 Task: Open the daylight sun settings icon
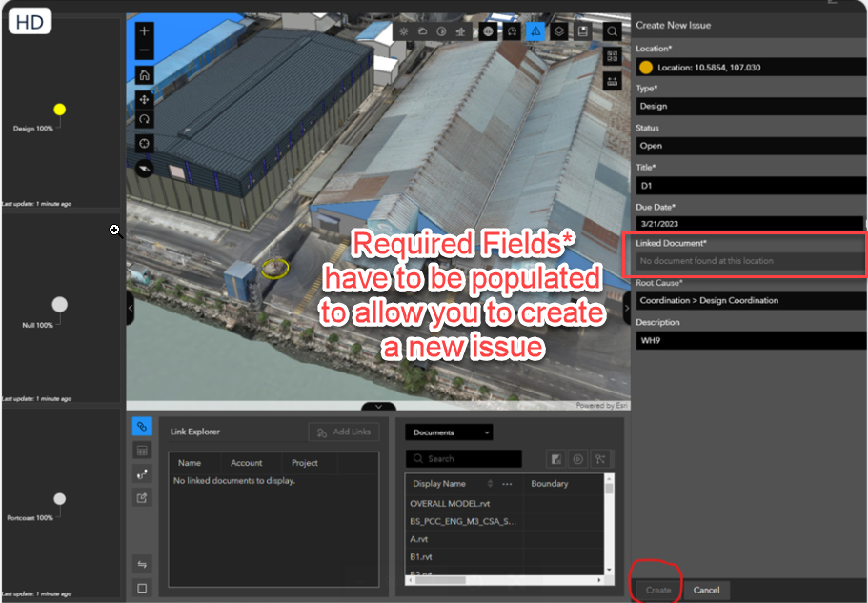click(404, 31)
